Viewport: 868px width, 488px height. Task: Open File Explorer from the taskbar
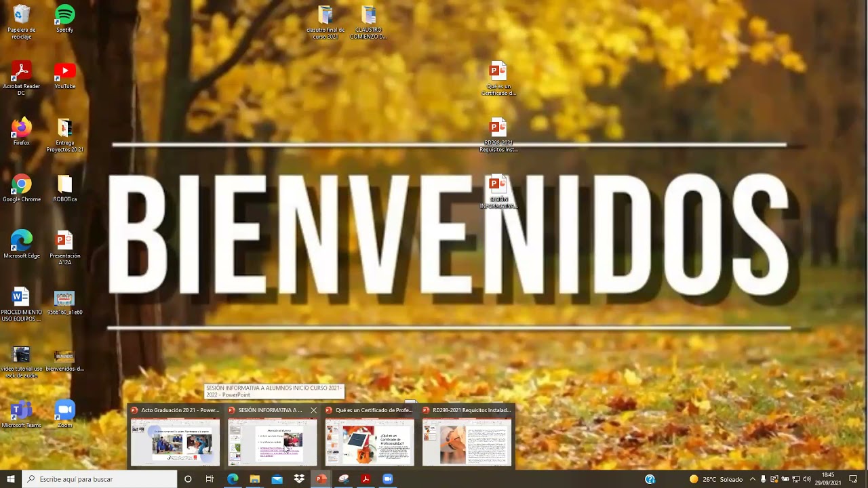[x=255, y=479]
